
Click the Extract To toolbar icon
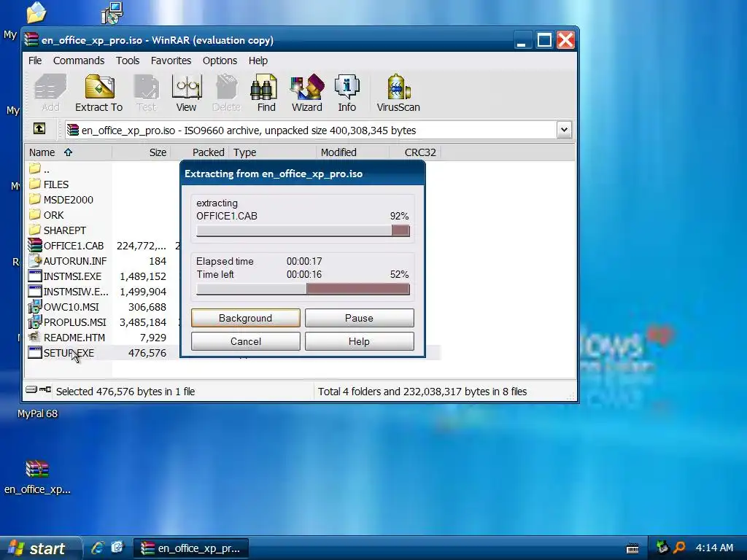(x=99, y=93)
